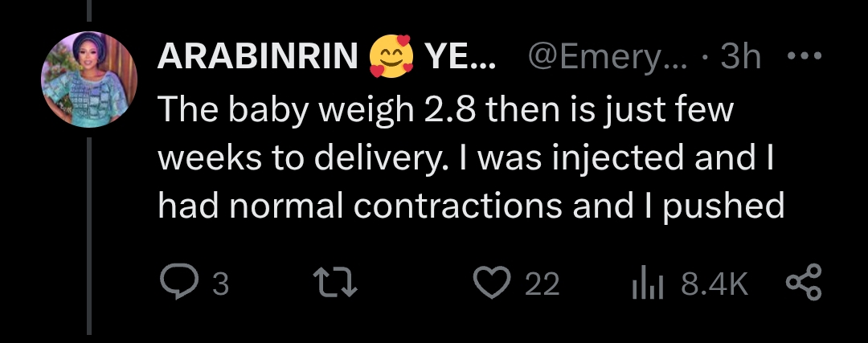Open the three-dot more options menu
Screen dimensions: 868x343
tap(802, 57)
